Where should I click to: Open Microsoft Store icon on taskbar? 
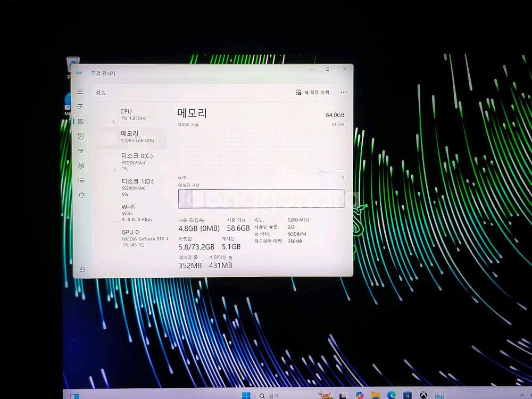(407, 395)
